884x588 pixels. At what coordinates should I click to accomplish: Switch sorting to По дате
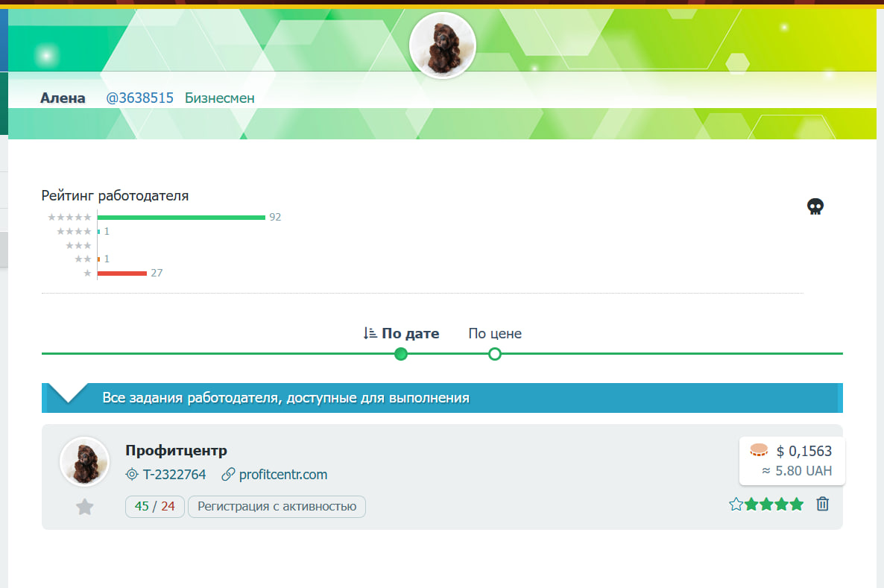[411, 334]
